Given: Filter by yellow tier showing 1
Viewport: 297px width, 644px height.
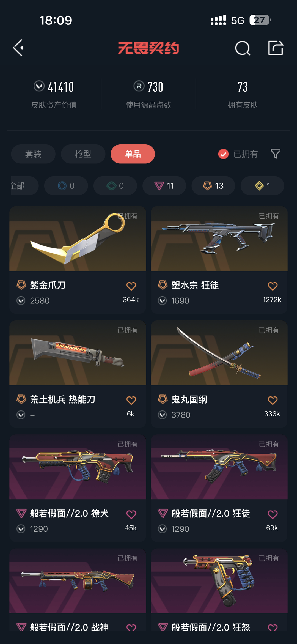Looking at the screenshot, I should tap(262, 186).
